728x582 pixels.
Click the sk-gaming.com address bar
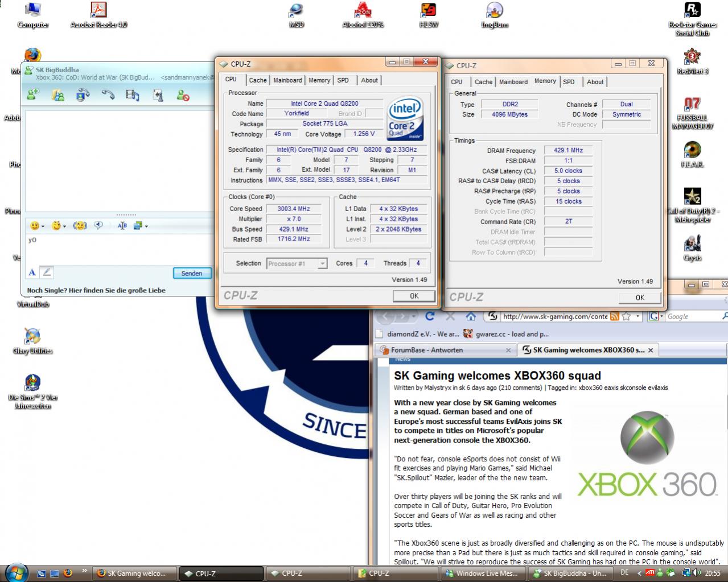pos(555,316)
